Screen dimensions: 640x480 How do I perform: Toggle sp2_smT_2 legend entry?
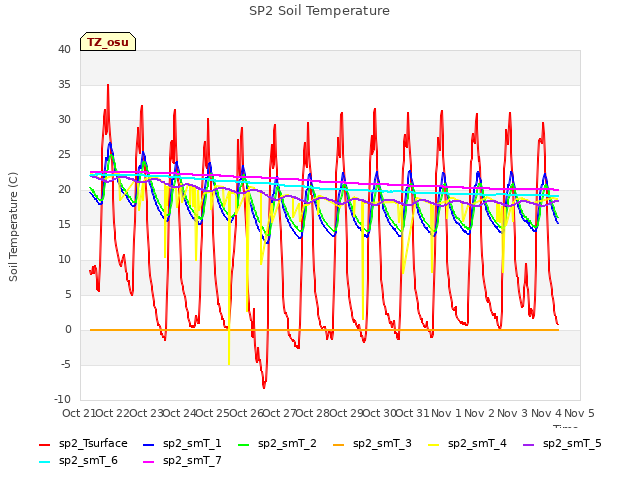click(277, 444)
